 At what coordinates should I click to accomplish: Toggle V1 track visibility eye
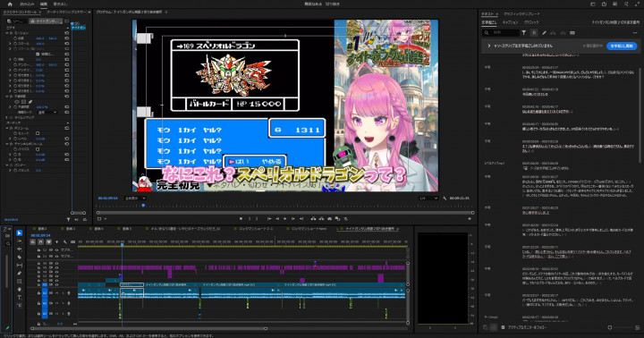click(56, 284)
